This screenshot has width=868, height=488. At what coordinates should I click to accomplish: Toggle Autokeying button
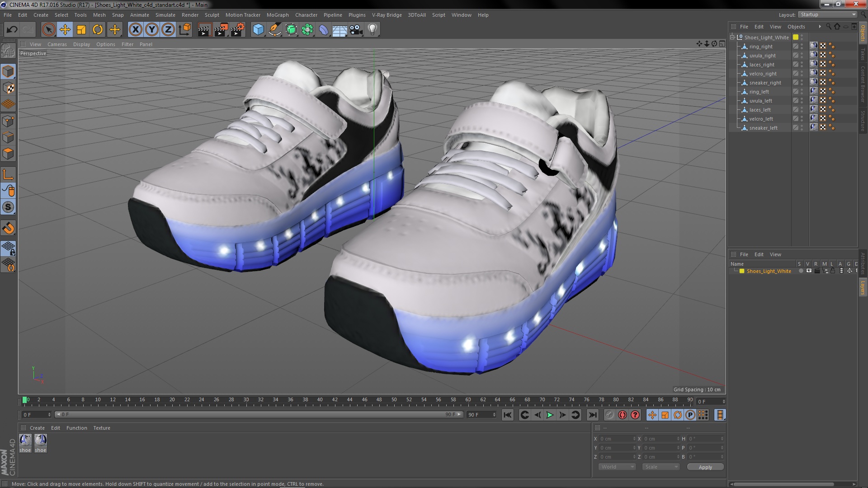623,415
